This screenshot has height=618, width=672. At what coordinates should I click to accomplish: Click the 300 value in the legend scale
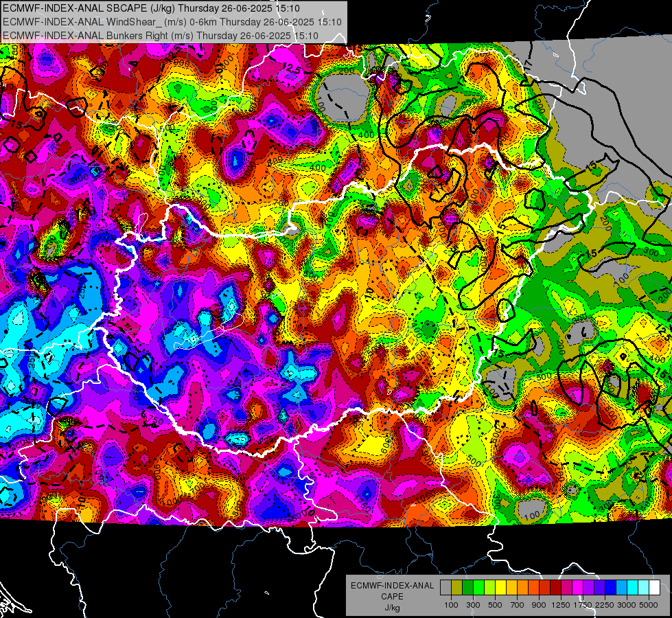pyautogui.click(x=473, y=605)
